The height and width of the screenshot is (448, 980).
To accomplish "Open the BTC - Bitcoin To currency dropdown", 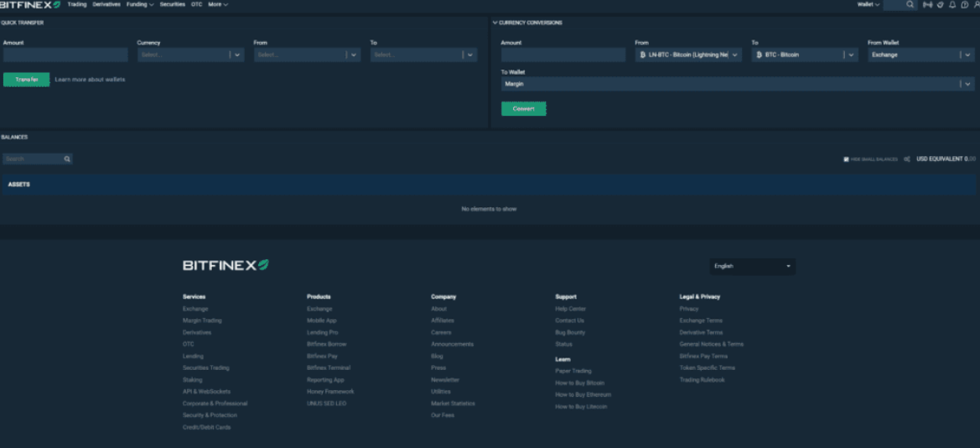I will point(805,55).
